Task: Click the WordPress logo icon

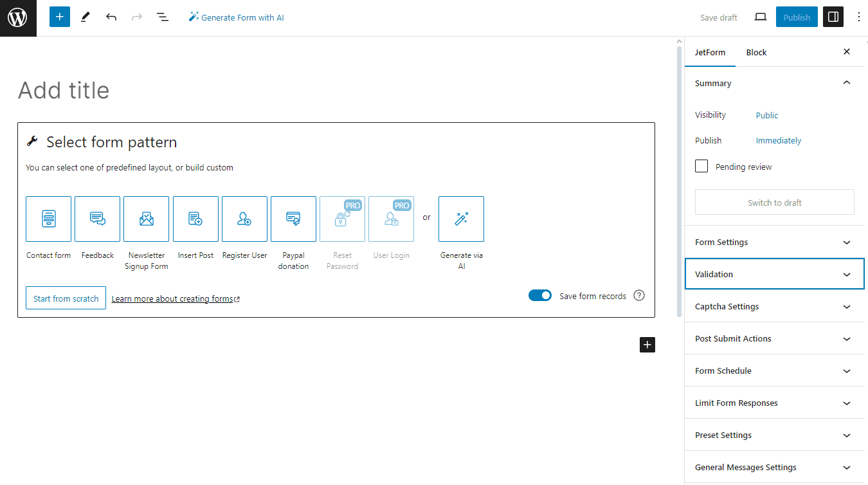Action: 18,18
